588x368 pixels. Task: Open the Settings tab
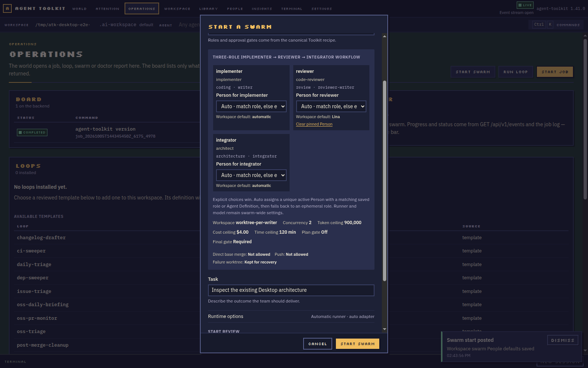tap(322, 8)
